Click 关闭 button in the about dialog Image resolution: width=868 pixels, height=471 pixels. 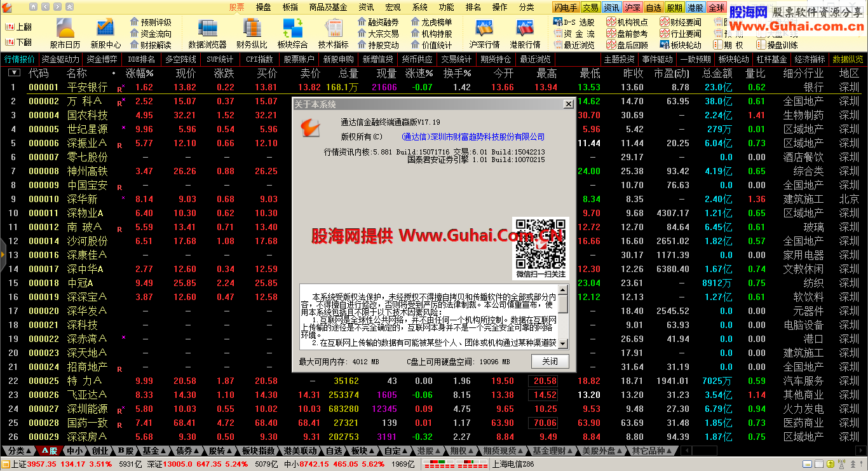pos(550,361)
